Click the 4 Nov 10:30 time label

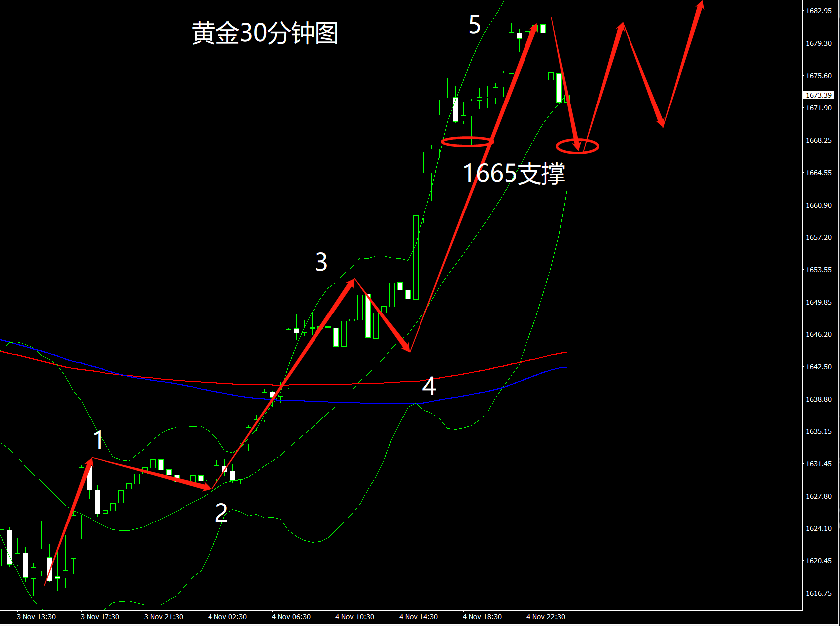[355, 617]
